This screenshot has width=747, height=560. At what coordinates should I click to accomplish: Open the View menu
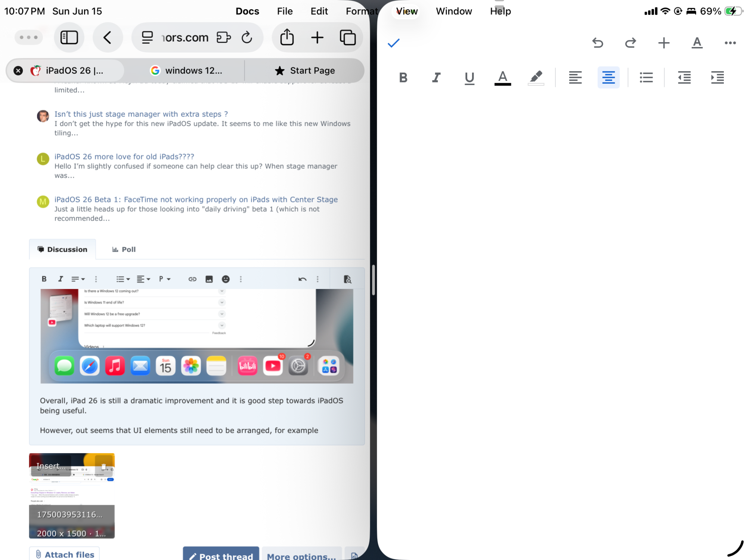pos(407,11)
